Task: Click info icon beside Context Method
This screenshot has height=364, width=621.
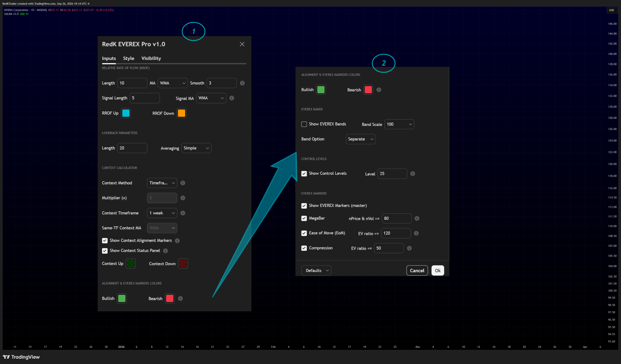Action: point(183,183)
